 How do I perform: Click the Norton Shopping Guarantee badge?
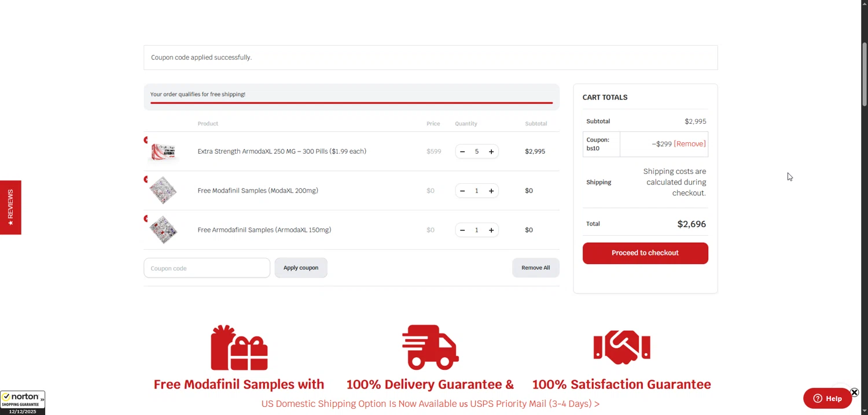click(x=23, y=403)
